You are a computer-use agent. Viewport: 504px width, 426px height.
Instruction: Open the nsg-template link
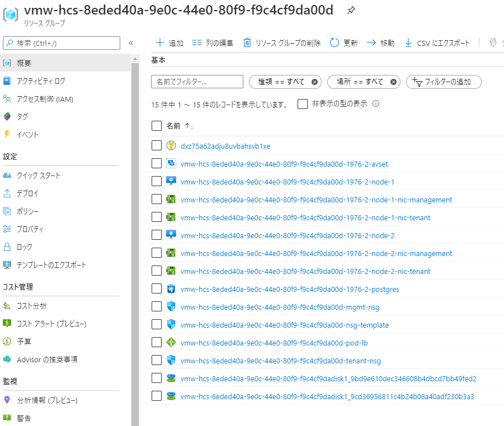tap(285, 325)
